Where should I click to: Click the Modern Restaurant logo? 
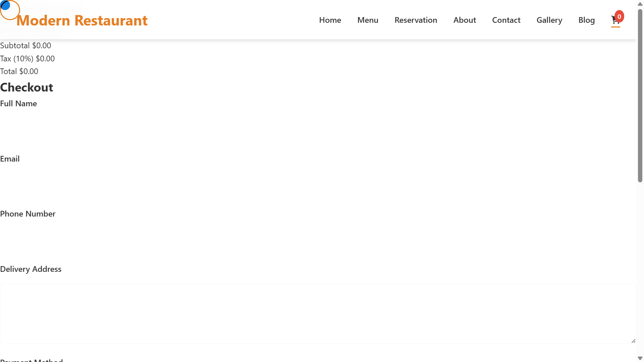point(82,20)
